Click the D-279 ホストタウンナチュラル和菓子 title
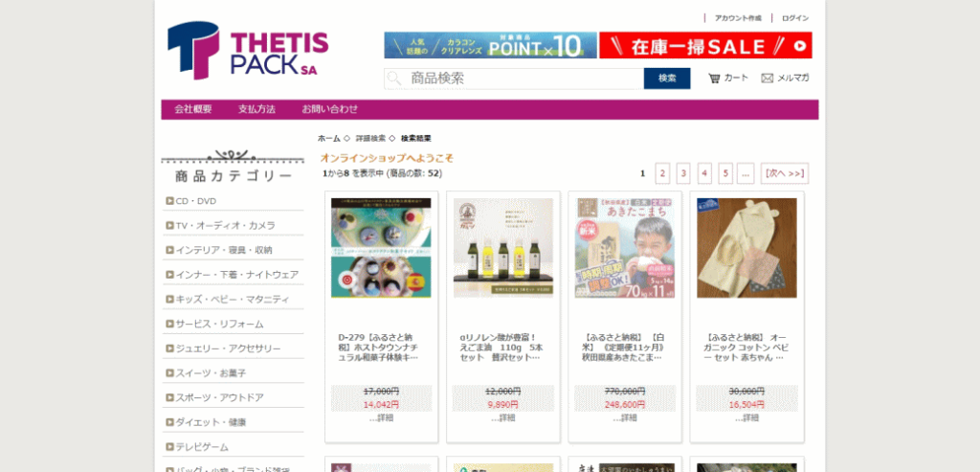 pyautogui.click(x=379, y=347)
